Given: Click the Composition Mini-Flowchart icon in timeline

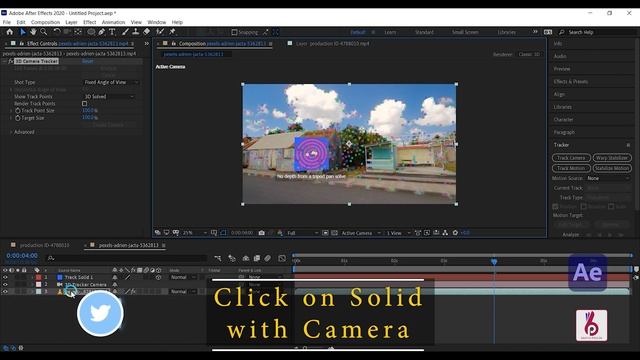Looking at the screenshot, I should (218, 258).
